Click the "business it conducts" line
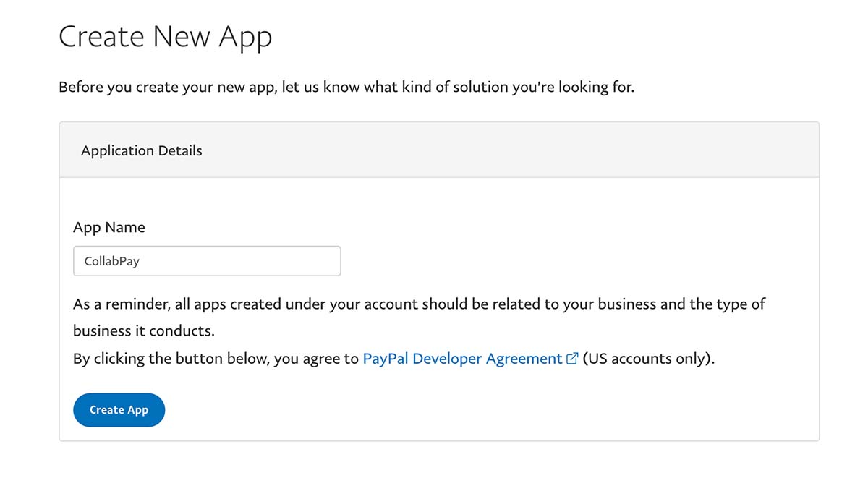 [144, 331]
